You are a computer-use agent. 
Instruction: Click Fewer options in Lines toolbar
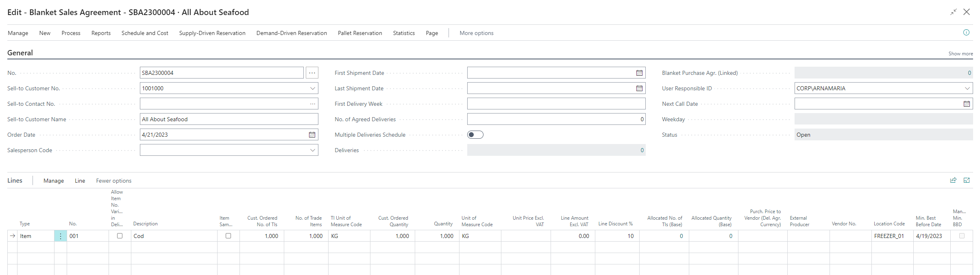(113, 181)
